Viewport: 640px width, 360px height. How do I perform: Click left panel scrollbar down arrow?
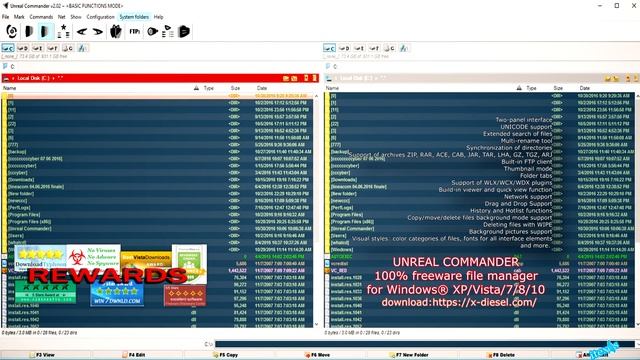coord(316,324)
